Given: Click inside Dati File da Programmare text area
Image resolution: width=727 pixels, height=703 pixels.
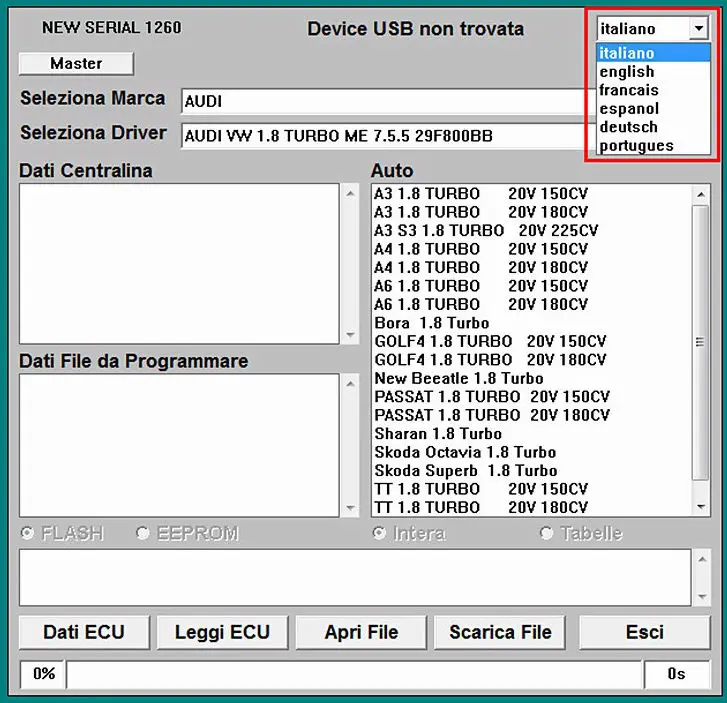Looking at the screenshot, I should [179, 445].
